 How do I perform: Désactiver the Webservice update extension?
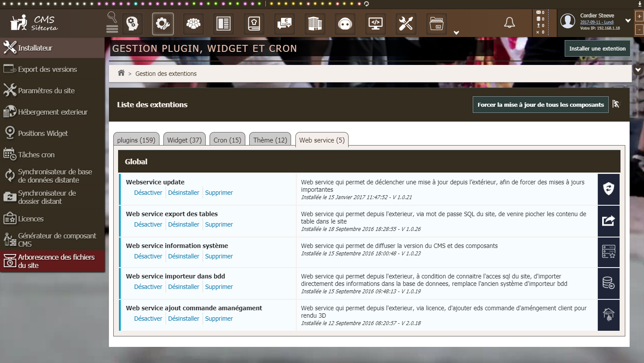click(148, 193)
